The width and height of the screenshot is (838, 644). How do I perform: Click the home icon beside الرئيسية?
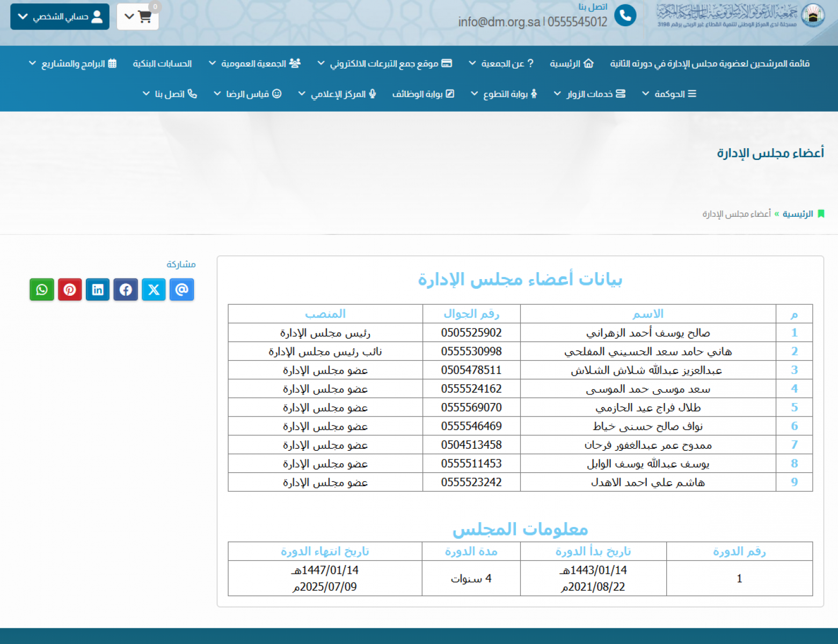pyautogui.click(x=588, y=63)
